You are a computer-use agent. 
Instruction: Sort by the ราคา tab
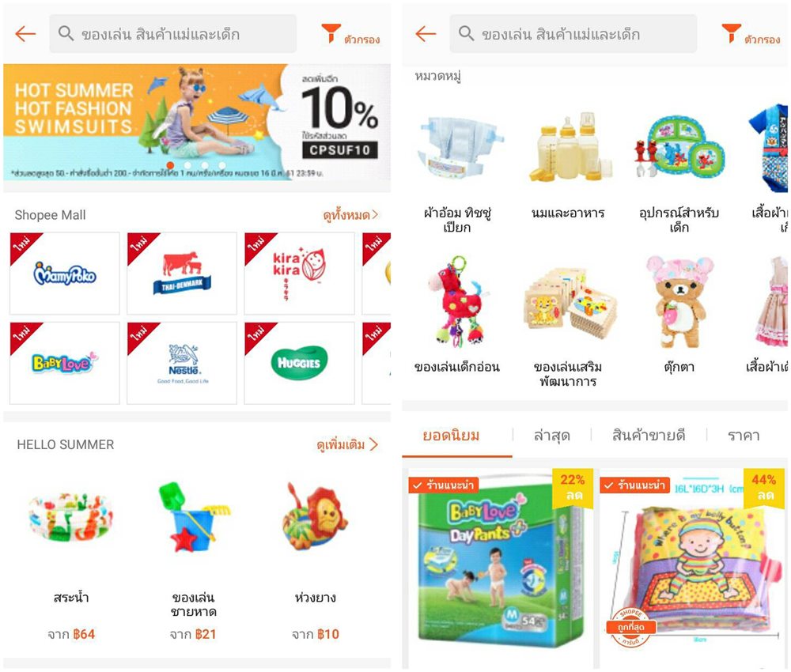(744, 435)
